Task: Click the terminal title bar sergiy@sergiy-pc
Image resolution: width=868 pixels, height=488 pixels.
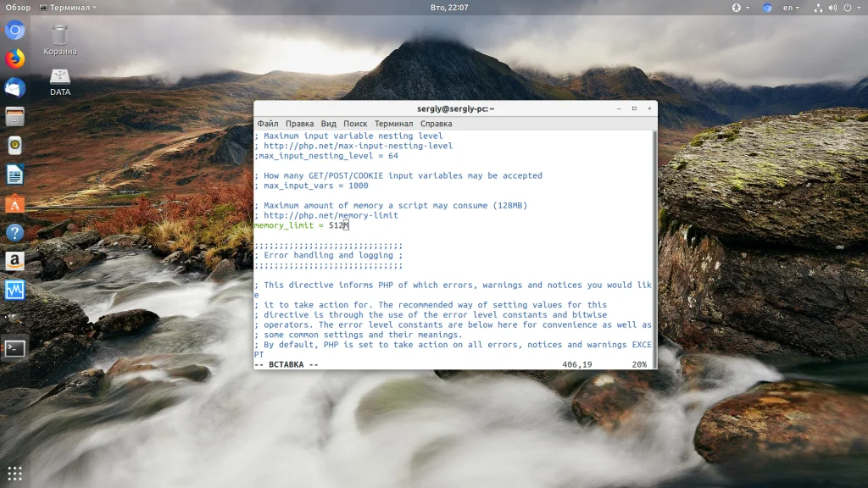Action: point(455,108)
